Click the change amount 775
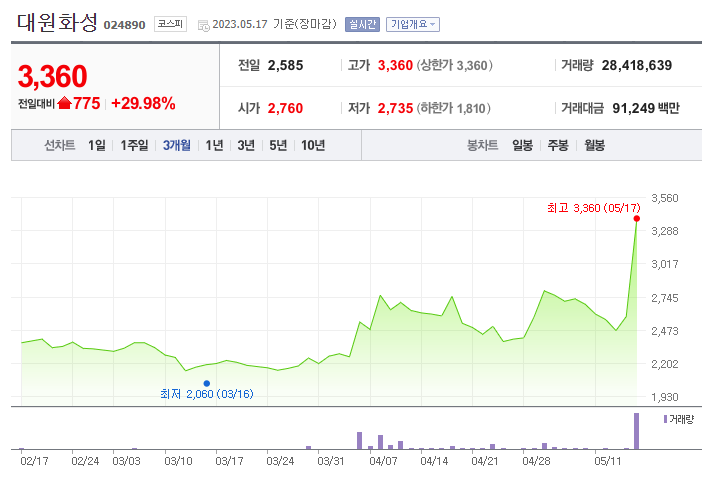 (86, 103)
